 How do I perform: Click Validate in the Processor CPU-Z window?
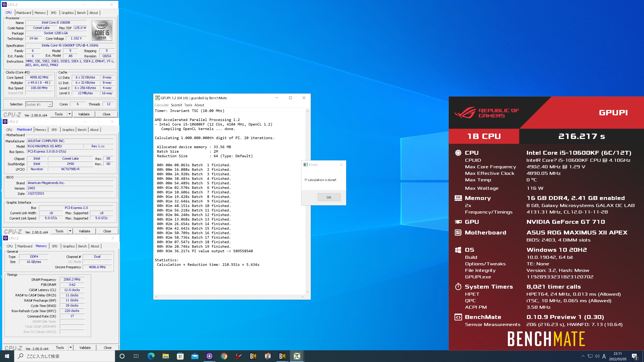click(84, 114)
